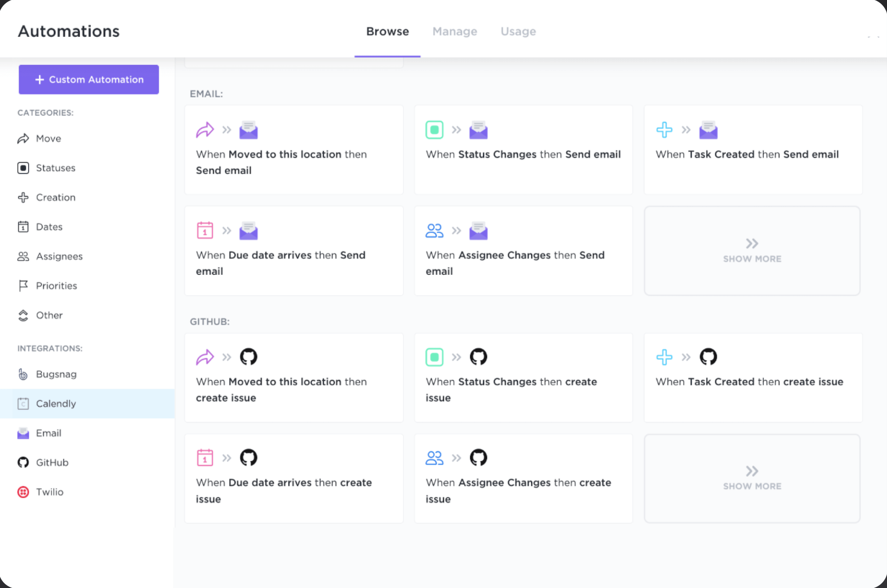This screenshot has width=887, height=588.
Task: Click the Dates category expander
Action: tap(49, 226)
